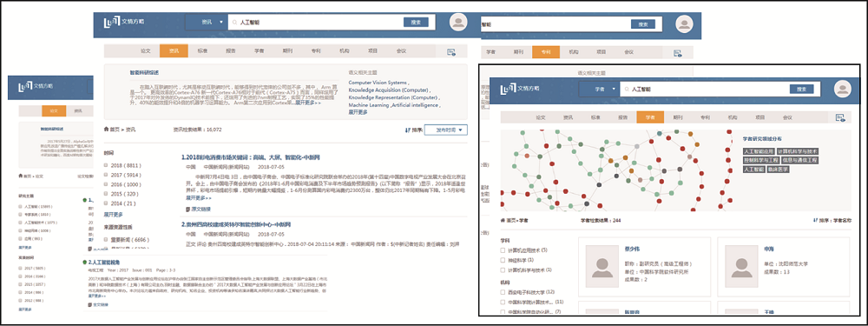The width and height of the screenshot is (868, 326).
Task: Click the 文情方略 logo on the 学者 page
Action: (519, 89)
